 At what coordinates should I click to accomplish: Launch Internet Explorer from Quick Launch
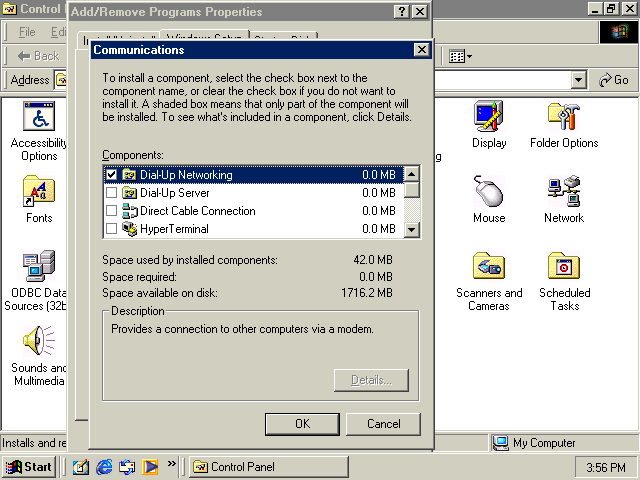104,467
